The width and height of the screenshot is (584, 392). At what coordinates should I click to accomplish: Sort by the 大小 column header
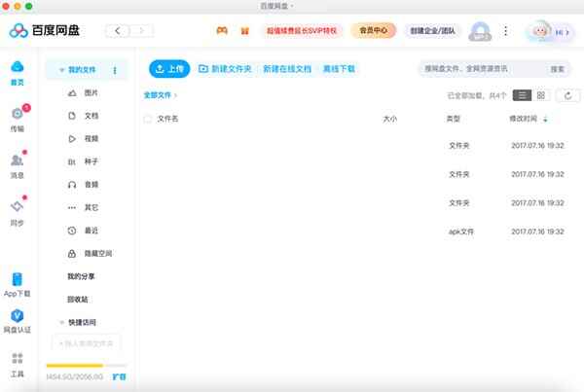(390, 119)
